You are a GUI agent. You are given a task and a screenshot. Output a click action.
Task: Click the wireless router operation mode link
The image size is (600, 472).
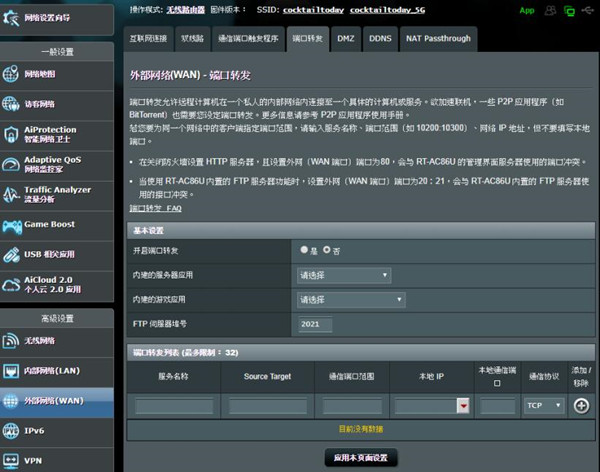(185, 10)
